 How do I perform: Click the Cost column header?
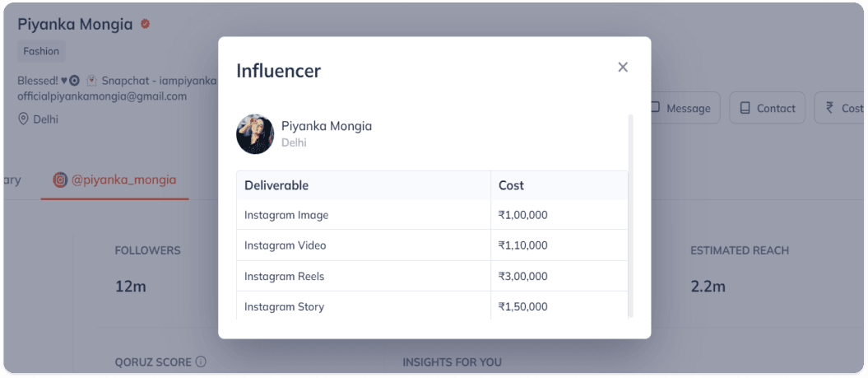559,185
